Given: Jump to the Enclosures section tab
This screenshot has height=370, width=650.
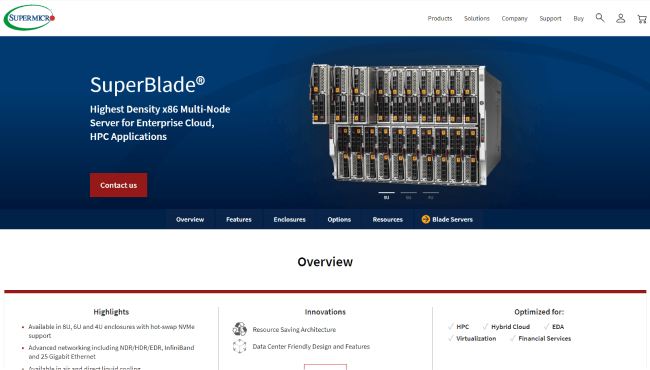Looking at the screenshot, I should click(289, 219).
